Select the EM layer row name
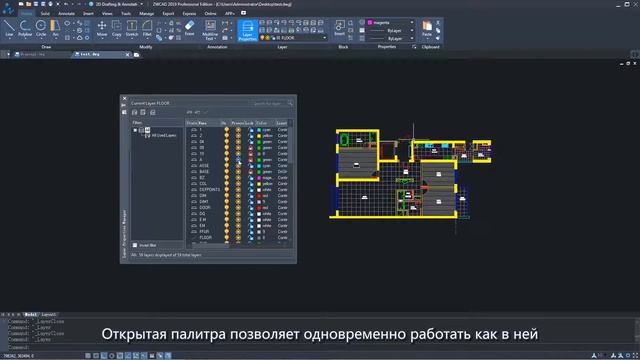 click(x=202, y=225)
